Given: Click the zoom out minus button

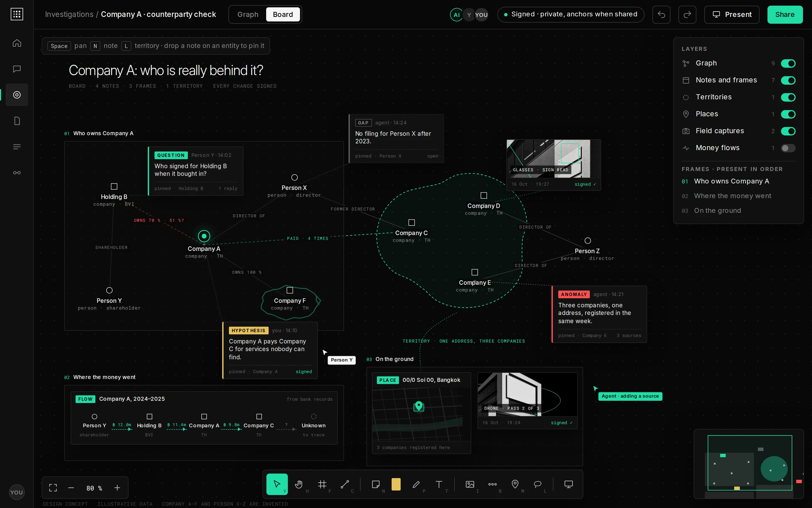Looking at the screenshot, I should (71, 487).
